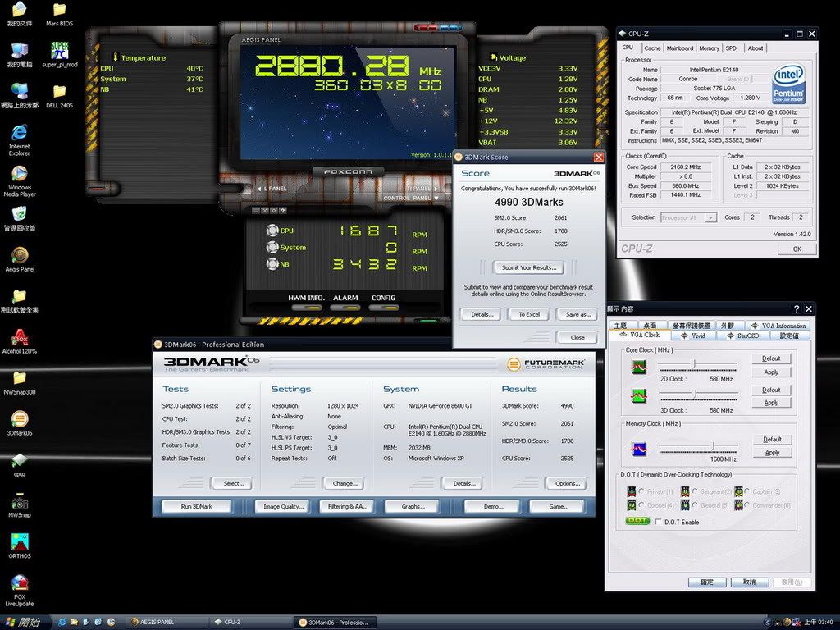Open the cpuz desktop shortcut

(20, 464)
